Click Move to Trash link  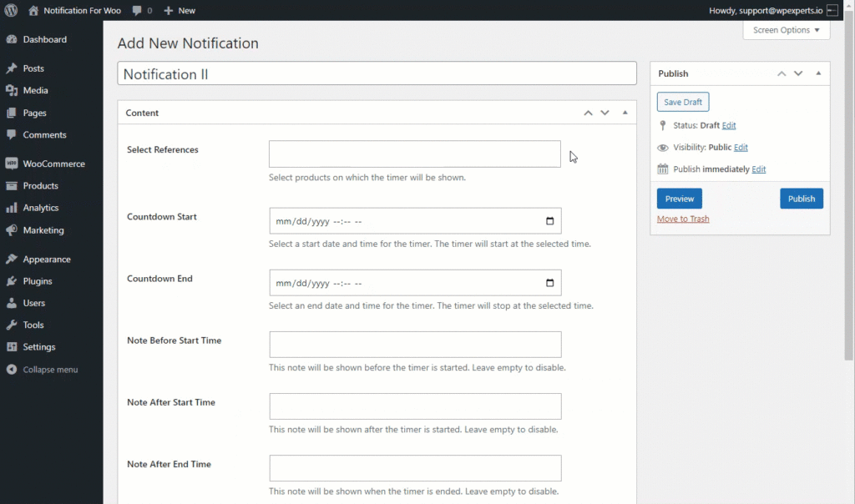click(x=683, y=219)
